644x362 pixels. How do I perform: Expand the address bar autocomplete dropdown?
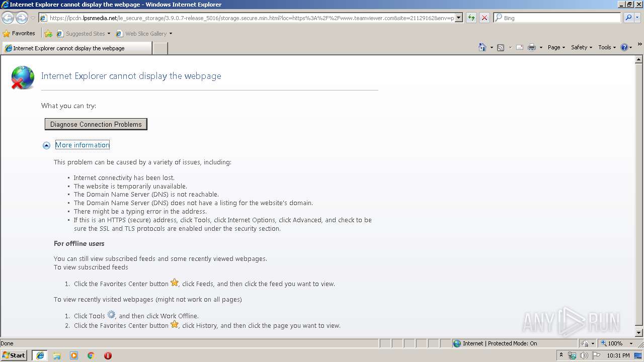[458, 18]
